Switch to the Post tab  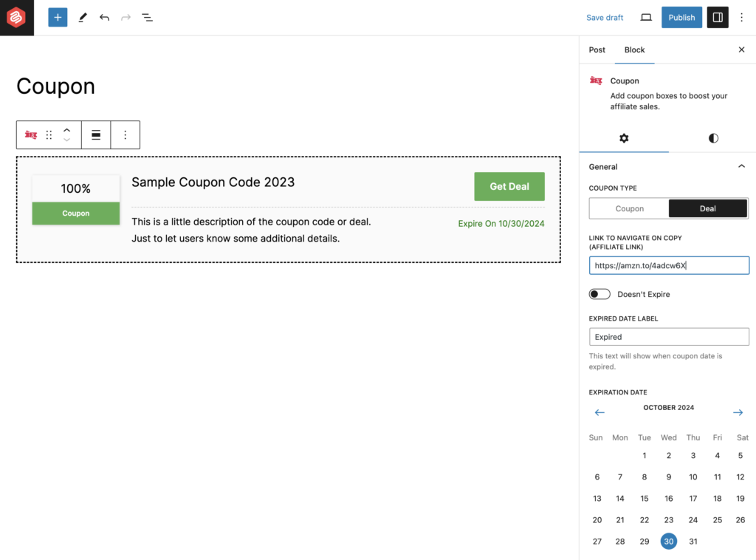pyautogui.click(x=597, y=49)
